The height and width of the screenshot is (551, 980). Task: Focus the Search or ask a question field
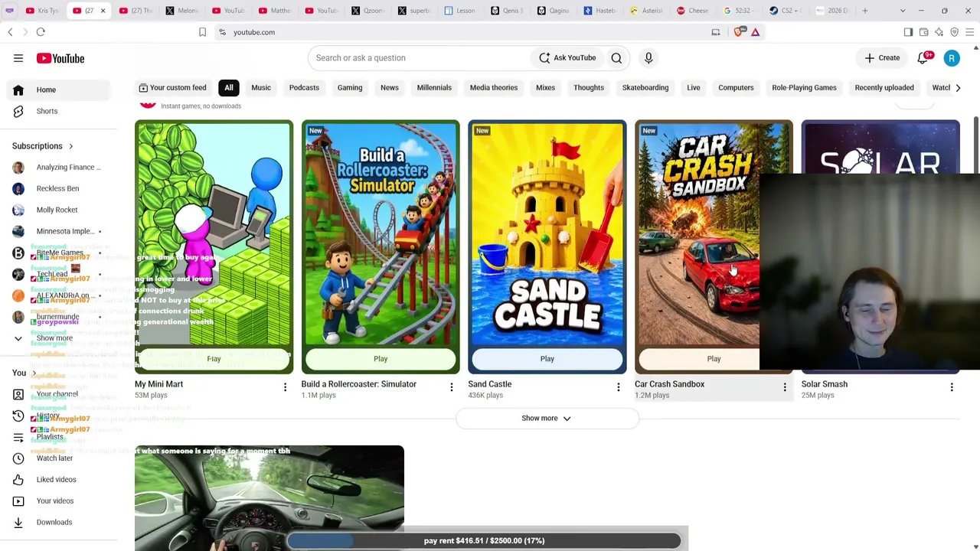(x=419, y=58)
